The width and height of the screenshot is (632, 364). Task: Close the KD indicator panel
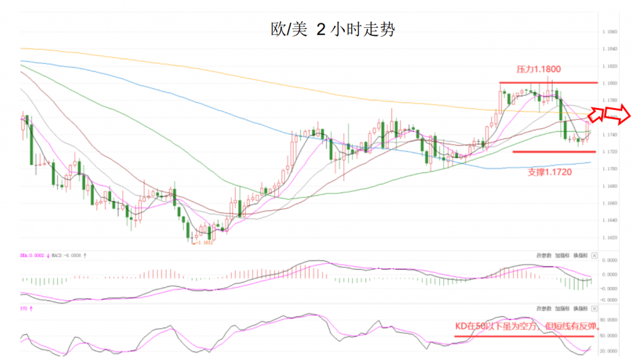(594, 308)
